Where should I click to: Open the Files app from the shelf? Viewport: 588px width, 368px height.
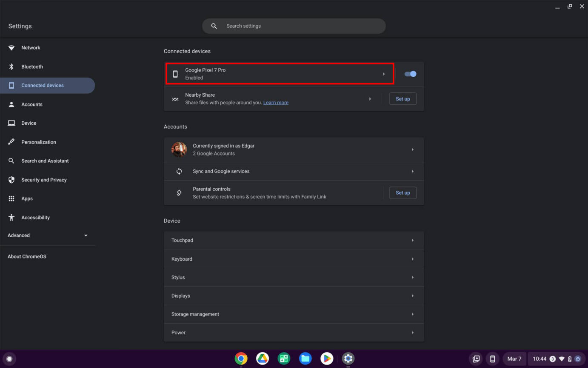coord(305,359)
